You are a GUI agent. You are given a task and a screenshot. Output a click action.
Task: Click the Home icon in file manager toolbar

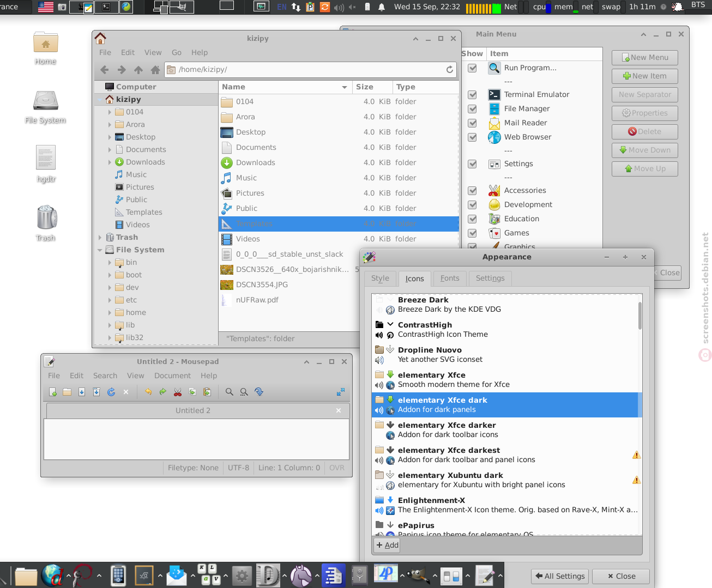[155, 70]
